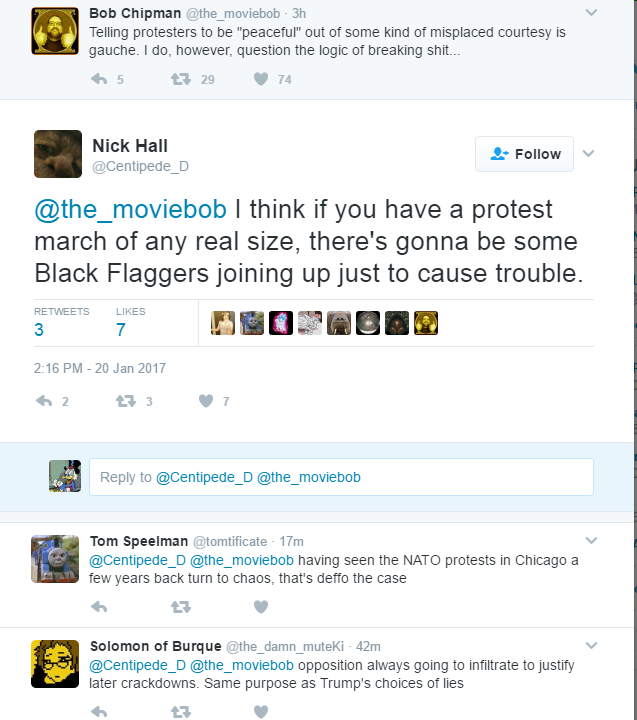Open options chevron on Bob Chipman's tweet
637x720 pixels.
click(592, 12)
